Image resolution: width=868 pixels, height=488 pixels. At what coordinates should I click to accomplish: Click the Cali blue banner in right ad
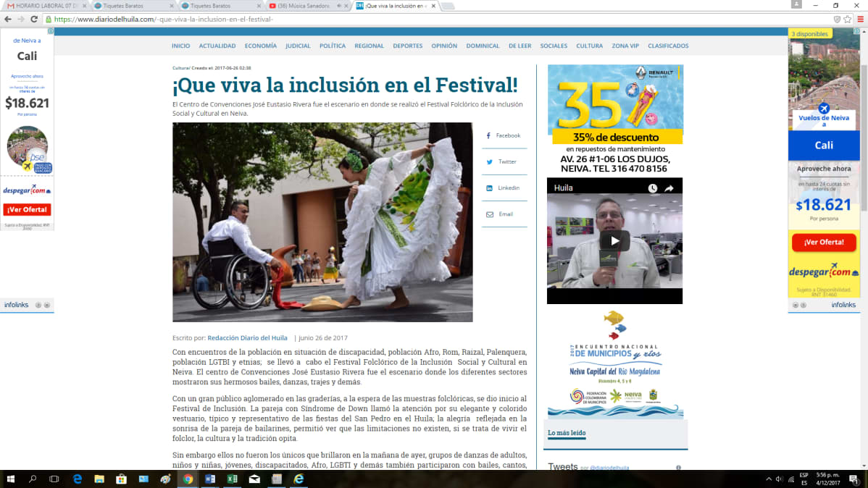click(824, 146)
